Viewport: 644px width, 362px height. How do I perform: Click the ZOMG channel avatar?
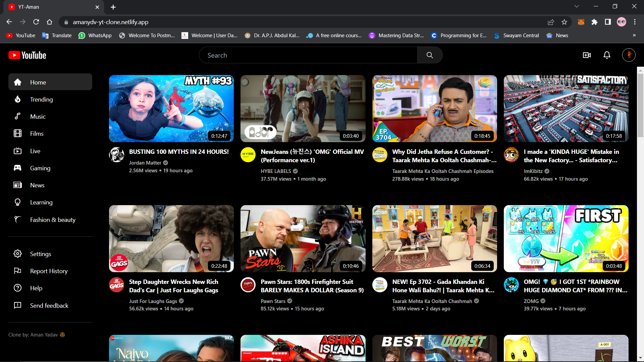[x=511, y=285]
